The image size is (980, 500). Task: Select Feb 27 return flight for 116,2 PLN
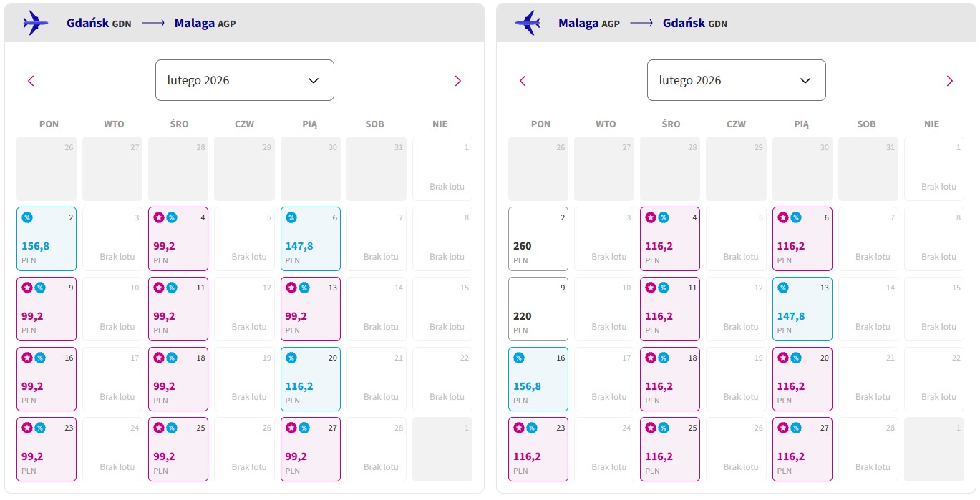tap(802, 449)
